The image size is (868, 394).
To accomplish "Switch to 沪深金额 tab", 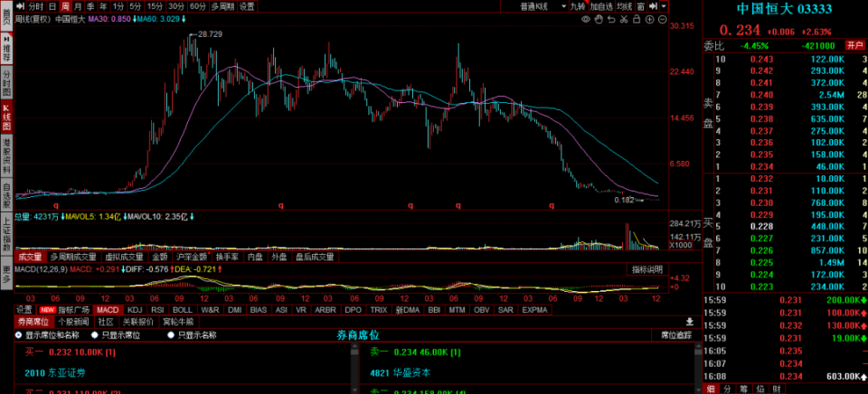I will [192, 257].
